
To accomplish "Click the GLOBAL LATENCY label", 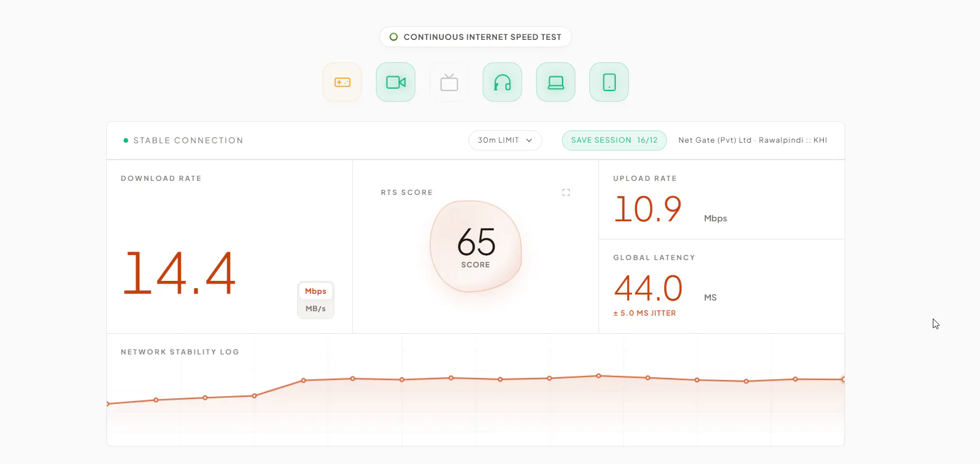I will (654, 258).
